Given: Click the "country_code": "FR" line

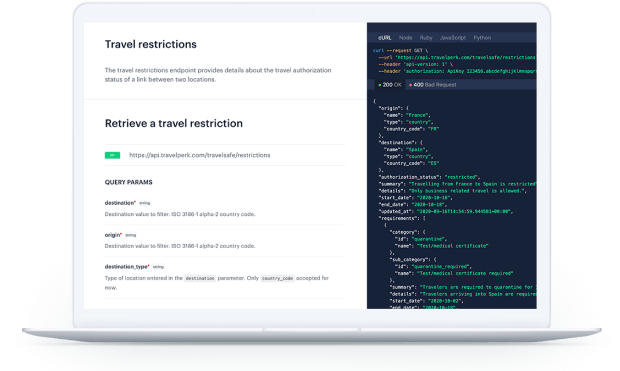Looking at the screenshot, I should point(411,129).
